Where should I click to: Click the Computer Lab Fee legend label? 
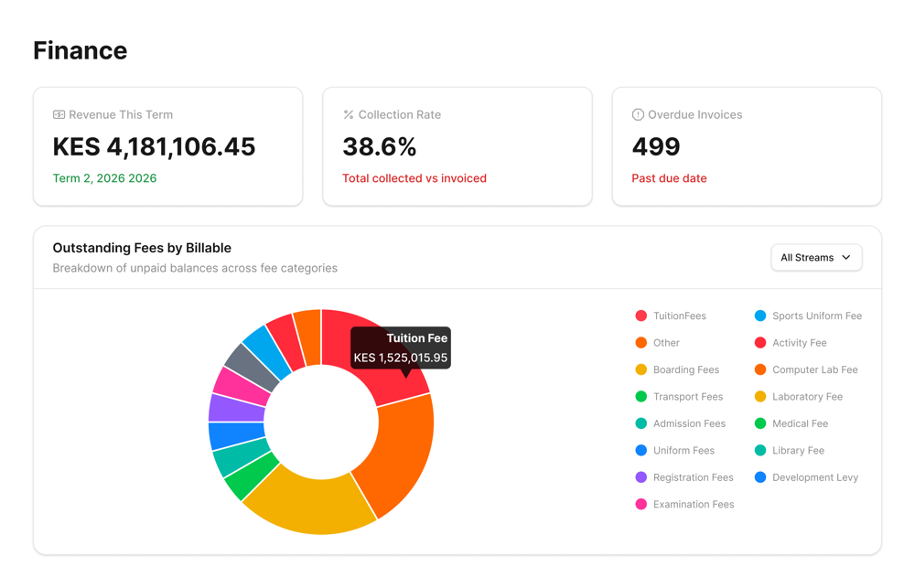point(814,369)
